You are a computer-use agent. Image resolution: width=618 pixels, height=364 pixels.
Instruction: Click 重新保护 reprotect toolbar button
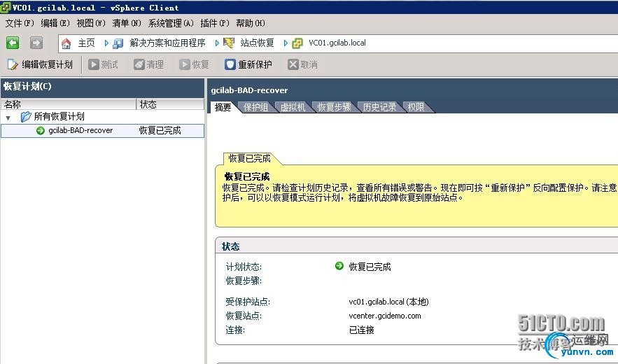click(248, 64)
